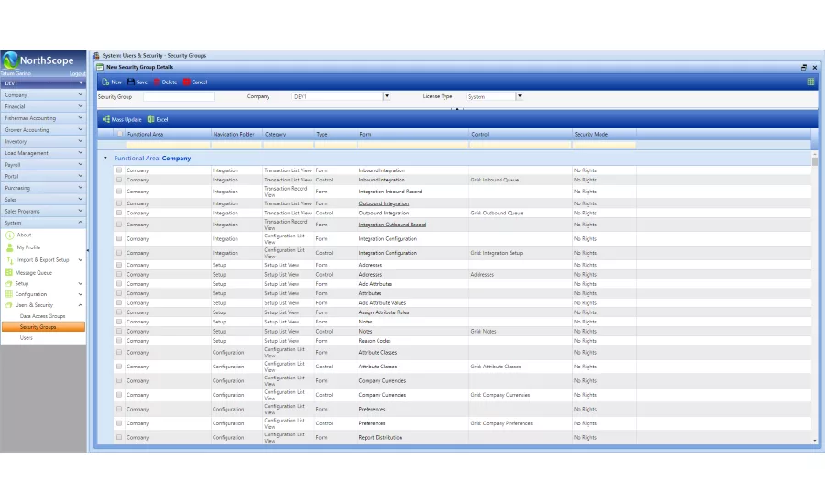Click the breadcrumb System icon
Screen dimensions: 825x504
(96, 55)
